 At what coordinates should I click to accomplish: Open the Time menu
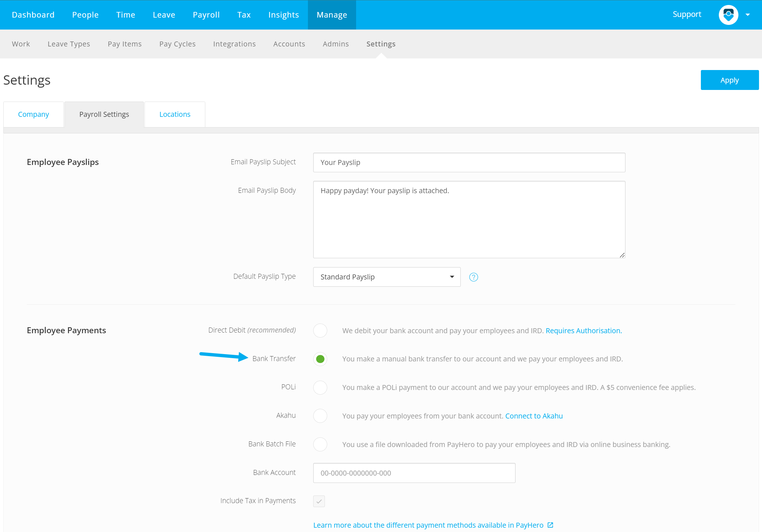126,15
